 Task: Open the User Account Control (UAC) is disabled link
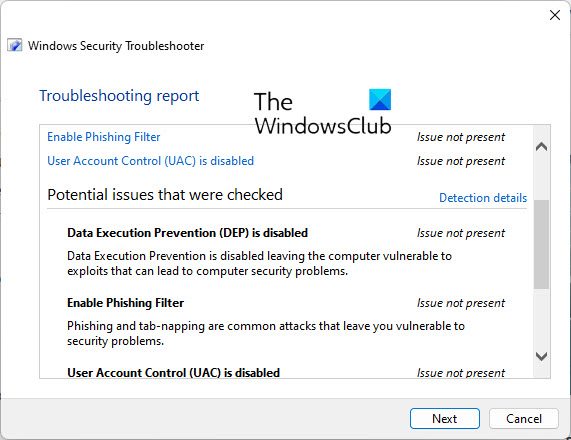150,161
